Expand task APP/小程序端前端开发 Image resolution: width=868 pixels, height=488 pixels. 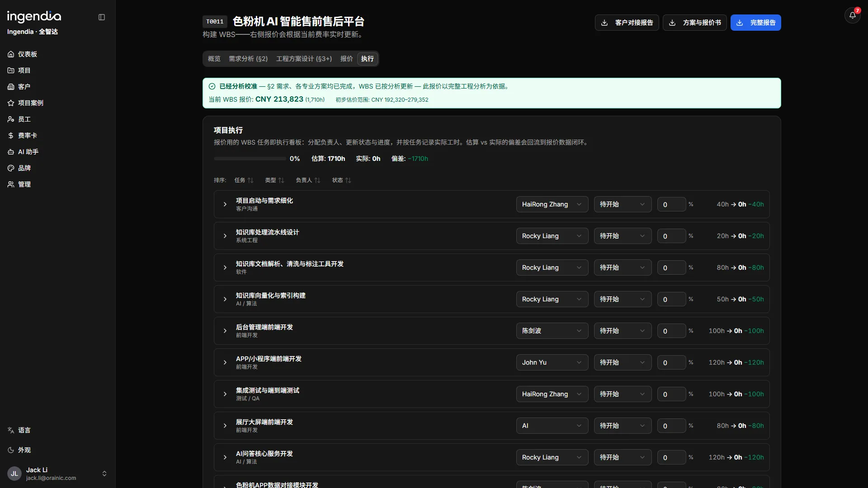pyautogui.click(x=225, y=362)
